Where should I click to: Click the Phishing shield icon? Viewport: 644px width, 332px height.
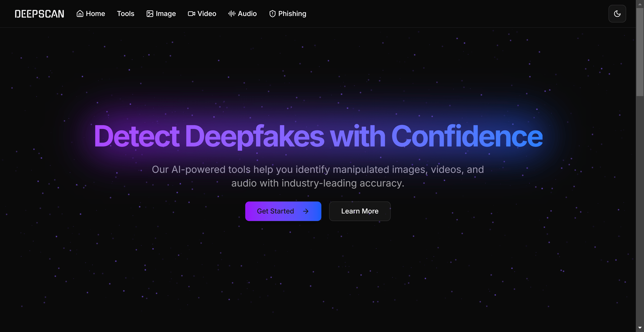tap(272, 13)
